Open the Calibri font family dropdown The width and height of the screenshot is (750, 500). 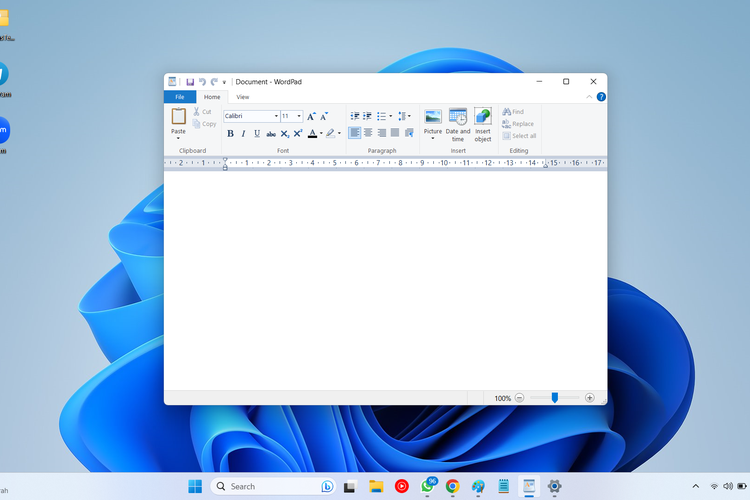pyautogui.click(x=276, y=116)
